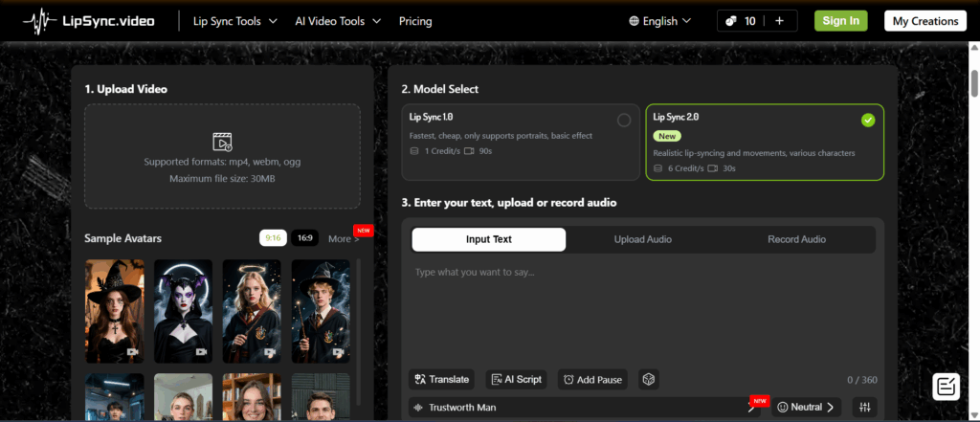Open the Trustworth Man voice selector

click(x=585, y=408)
